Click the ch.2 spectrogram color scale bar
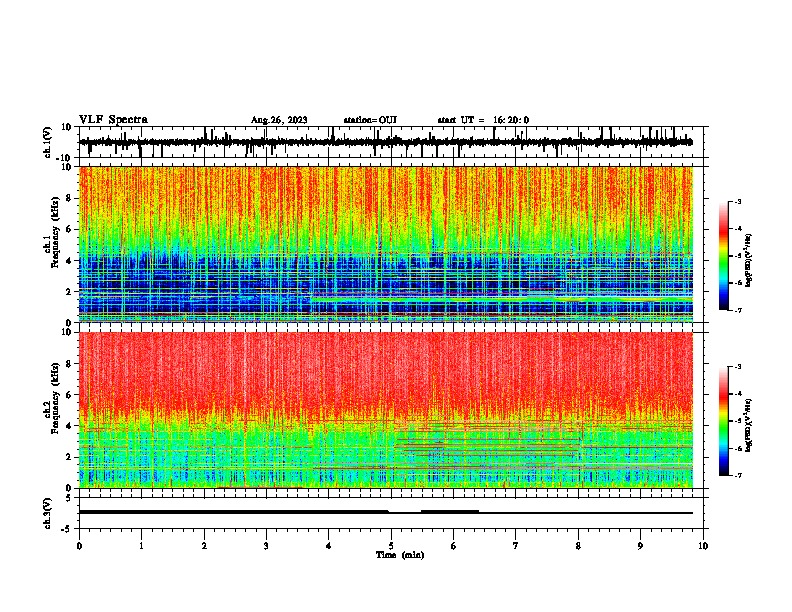The image size is (792, 612). point(723,421)
